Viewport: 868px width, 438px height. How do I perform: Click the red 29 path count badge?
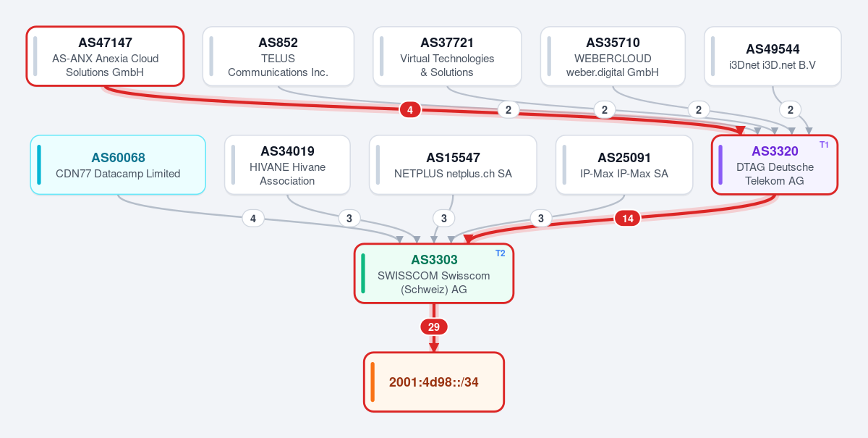tap(434, 327)
